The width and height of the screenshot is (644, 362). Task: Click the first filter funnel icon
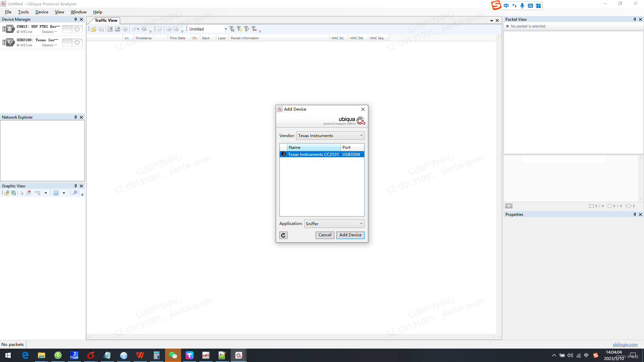coord(232,29)
